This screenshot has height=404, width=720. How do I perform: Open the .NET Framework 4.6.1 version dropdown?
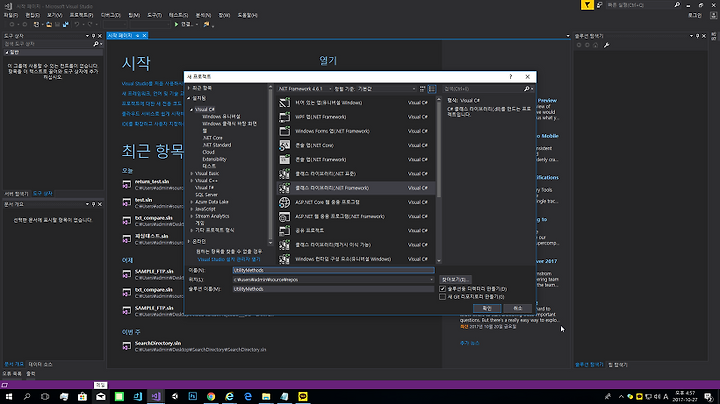tap(304, 89)
